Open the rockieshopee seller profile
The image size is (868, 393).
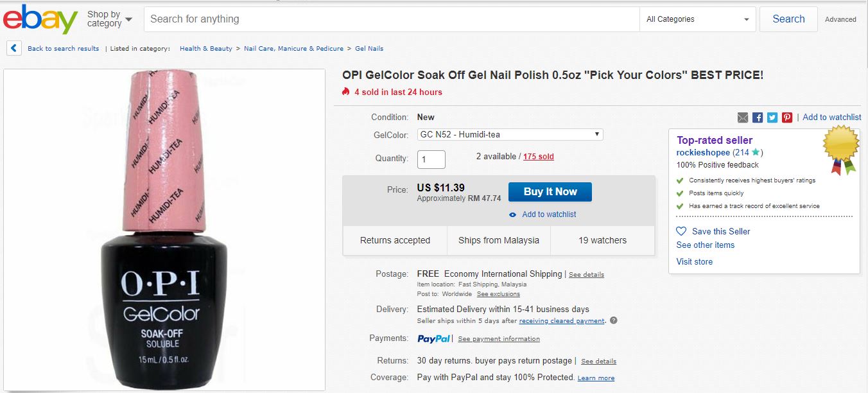(x=703, y=153)
